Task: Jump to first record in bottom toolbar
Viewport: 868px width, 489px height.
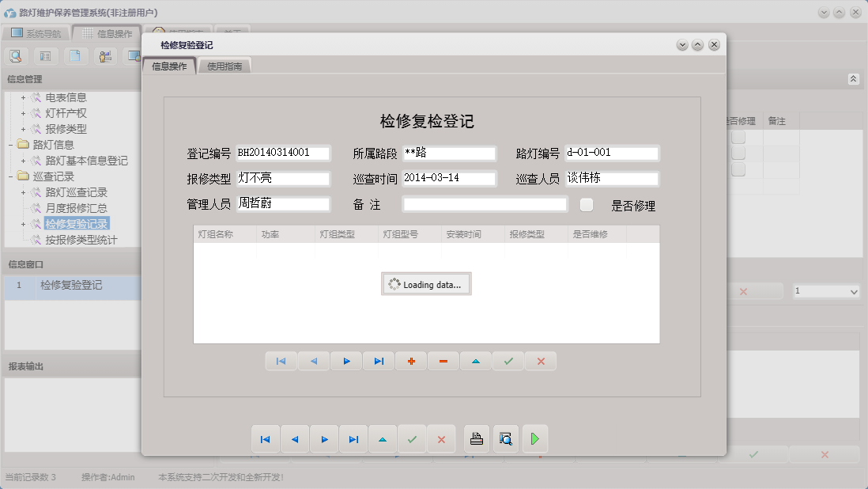Action: point(265,439)
